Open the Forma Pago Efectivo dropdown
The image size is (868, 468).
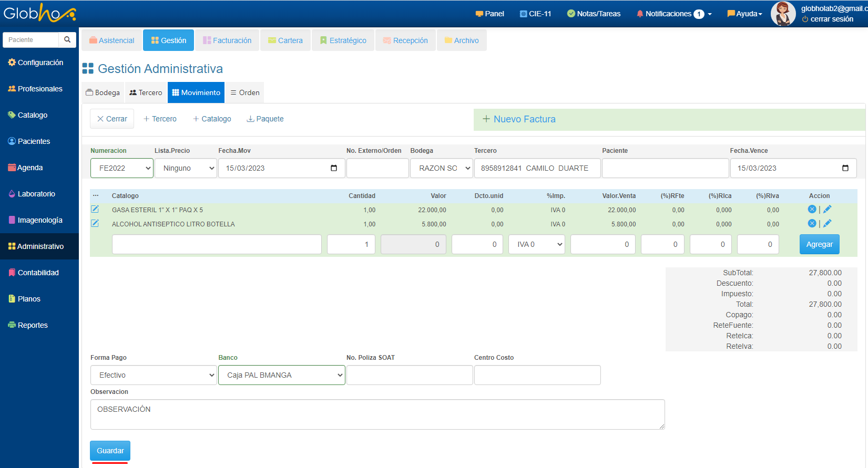pos(154,375)
